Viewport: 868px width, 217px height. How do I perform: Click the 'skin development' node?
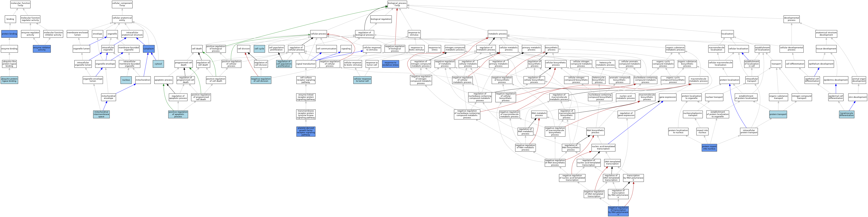pos(858,97)
